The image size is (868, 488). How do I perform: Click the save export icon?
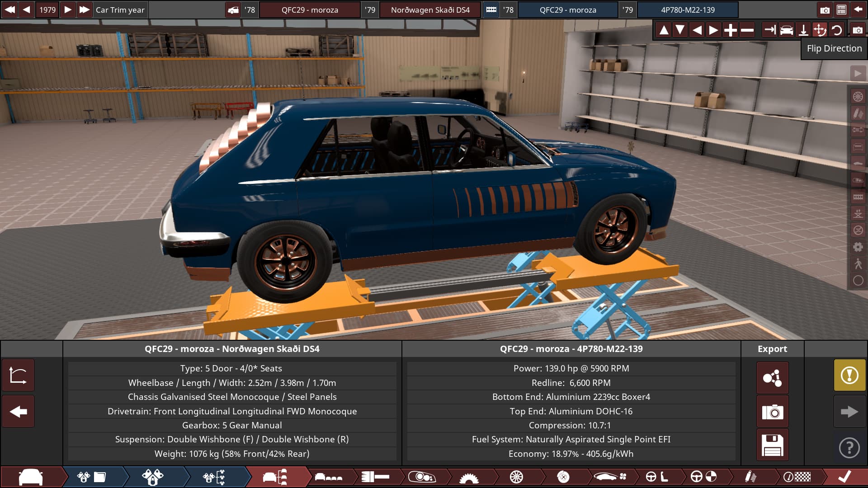point(772,446)
